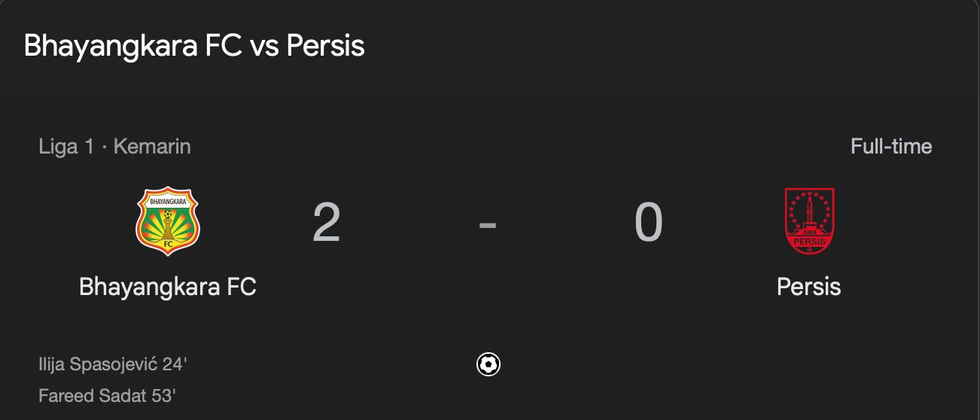Click Persis's score of 0
Image resolution: width=980 pixels, height=420 pixels.
pyautogui.click(x=648, y=223)
